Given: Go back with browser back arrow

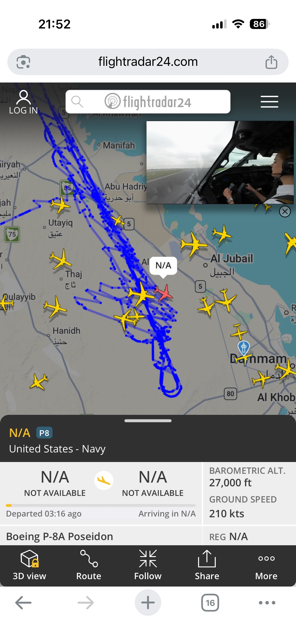Looking at the screenshot, I should click(23, 603).
